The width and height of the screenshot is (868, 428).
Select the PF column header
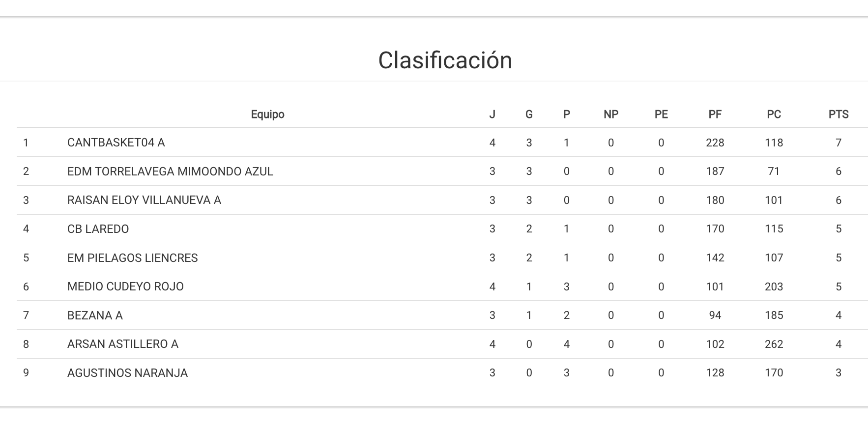[x=715, y=114]
